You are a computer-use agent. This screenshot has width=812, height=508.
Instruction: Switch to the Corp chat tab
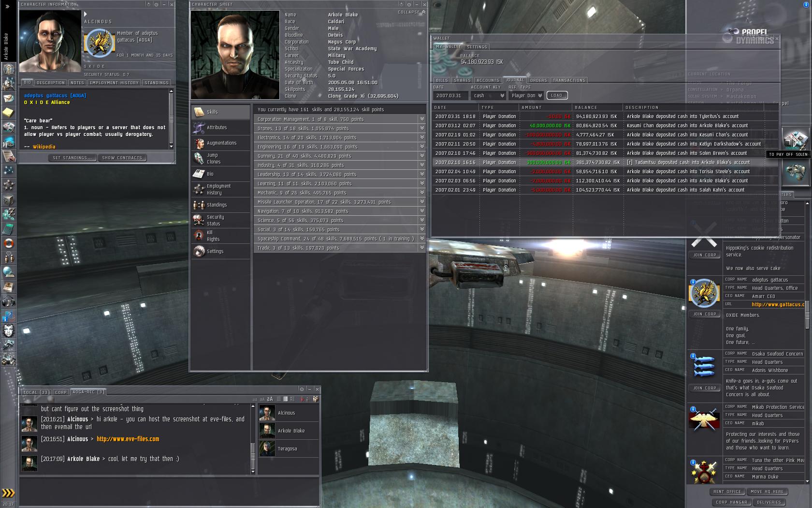[x=61, y=392]
